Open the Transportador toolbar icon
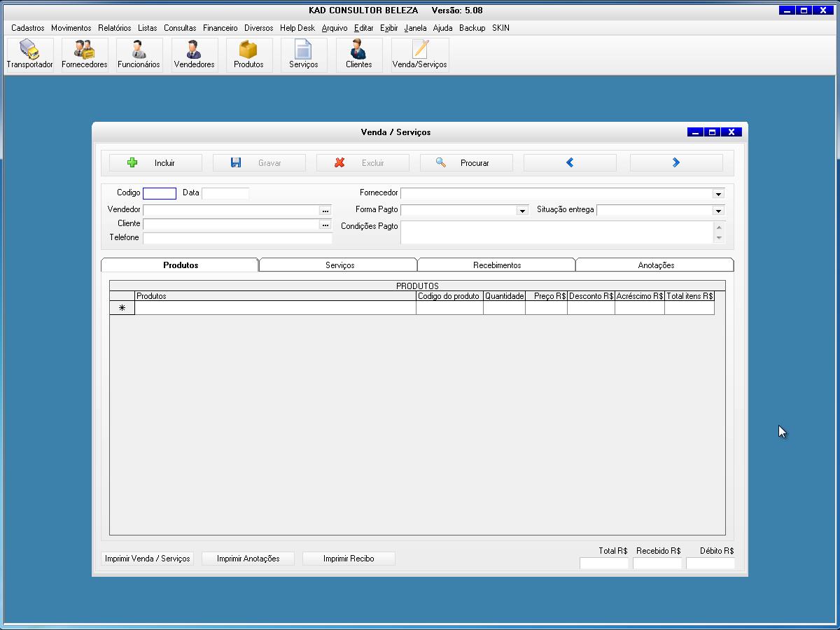The height and width of the screenshot is (630, 840). coord(29,55)
